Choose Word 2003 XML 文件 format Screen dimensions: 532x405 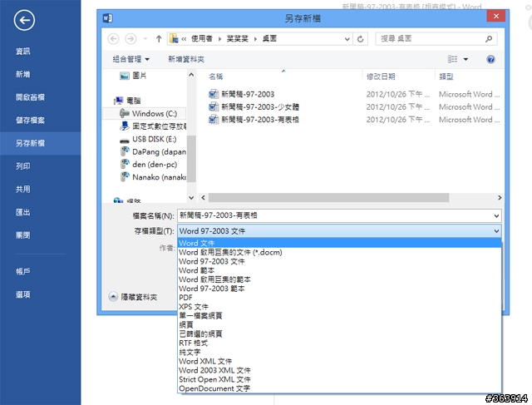coord(339,370)
